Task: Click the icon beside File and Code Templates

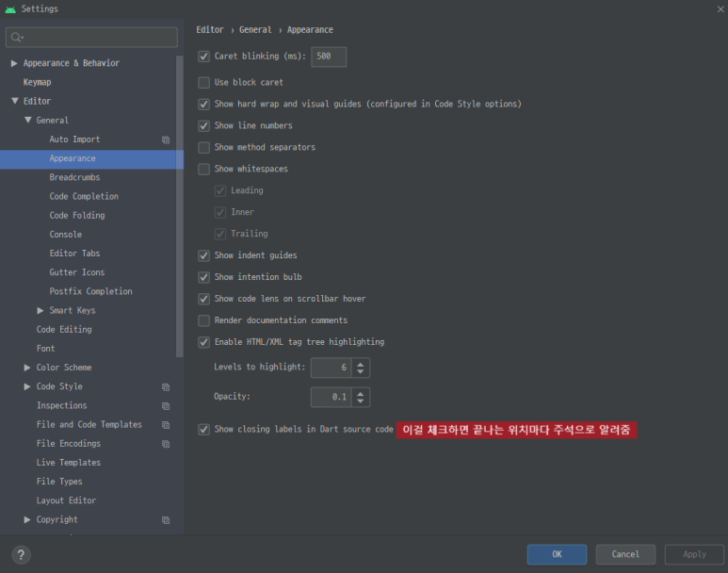Action: tap(166, 425)
